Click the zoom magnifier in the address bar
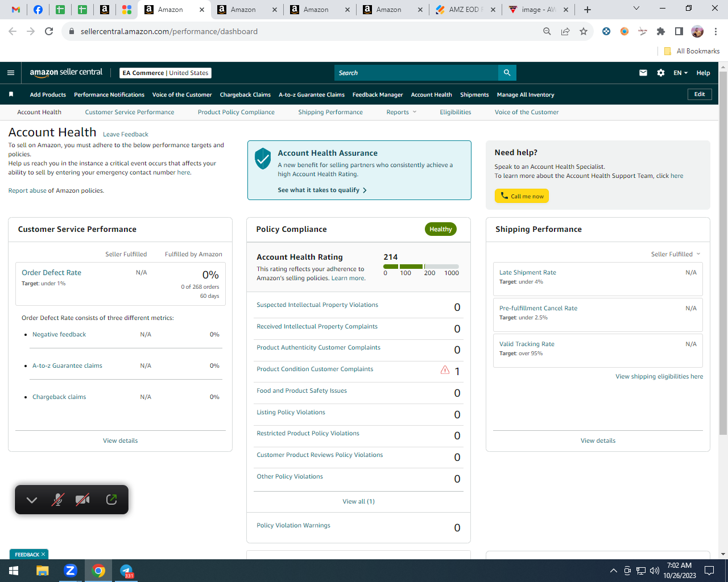The height and width of the screenshot is (582, 728). point(547,31)
